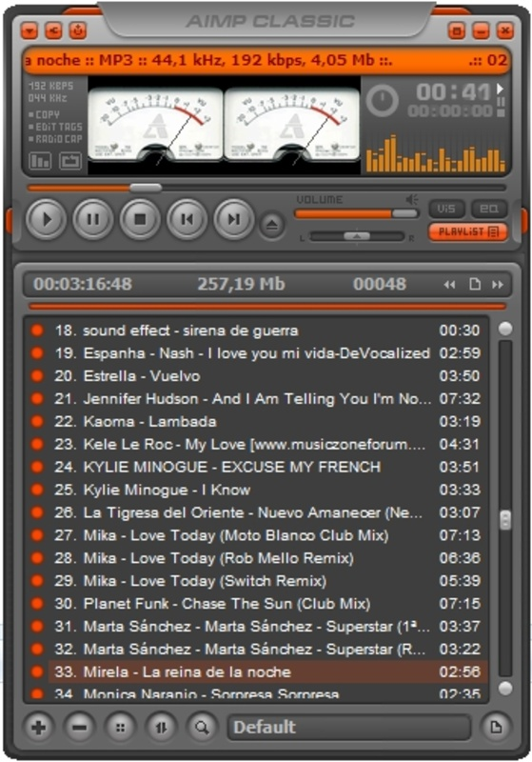Open playlist search with magnifier icon

pos(202,728)
